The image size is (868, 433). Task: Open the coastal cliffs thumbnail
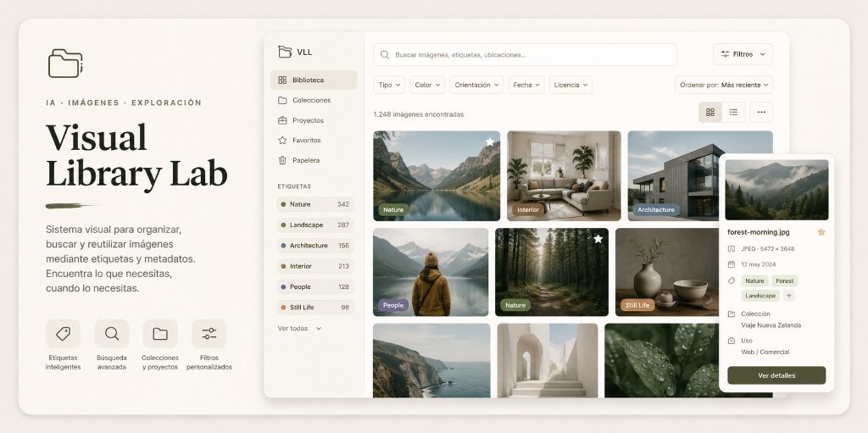pos(431,360)
